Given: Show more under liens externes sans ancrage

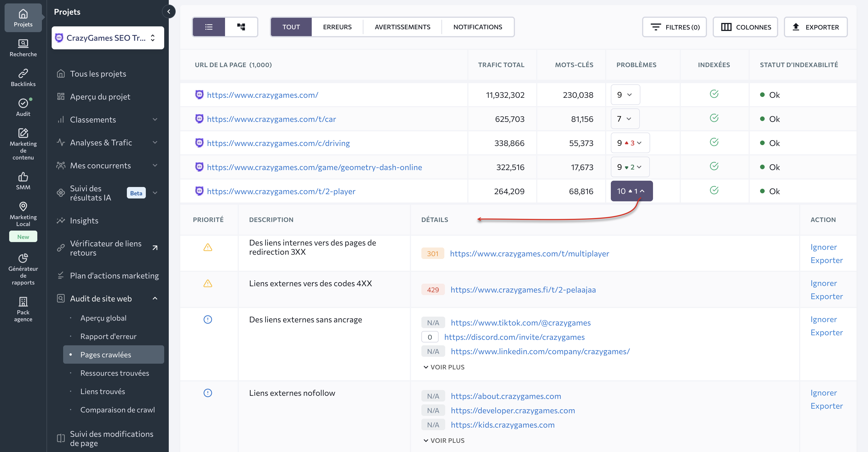Looking at the screenshot, I should pos(444,367).
